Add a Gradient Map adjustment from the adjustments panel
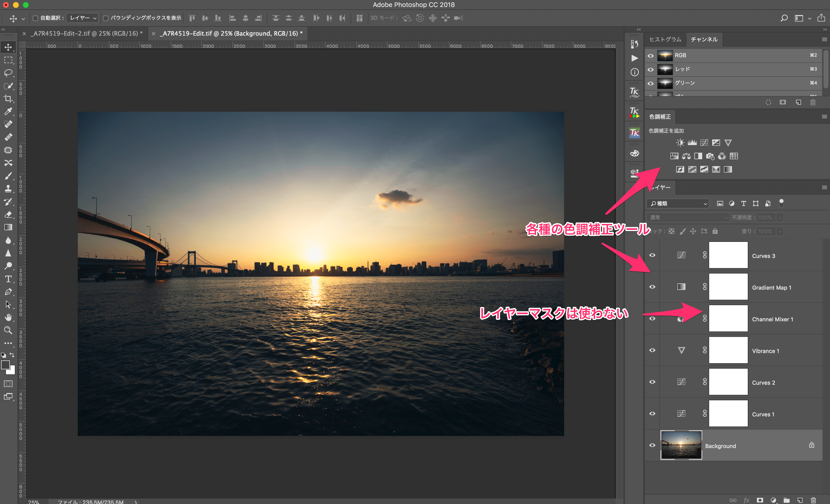 [x=728, y=169]
